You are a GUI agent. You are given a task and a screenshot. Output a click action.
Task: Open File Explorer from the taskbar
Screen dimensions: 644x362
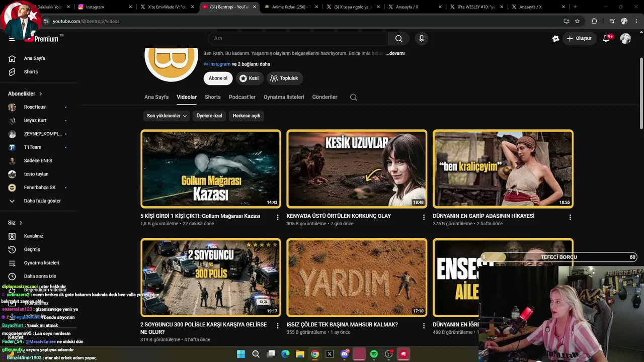pos(300,354)
